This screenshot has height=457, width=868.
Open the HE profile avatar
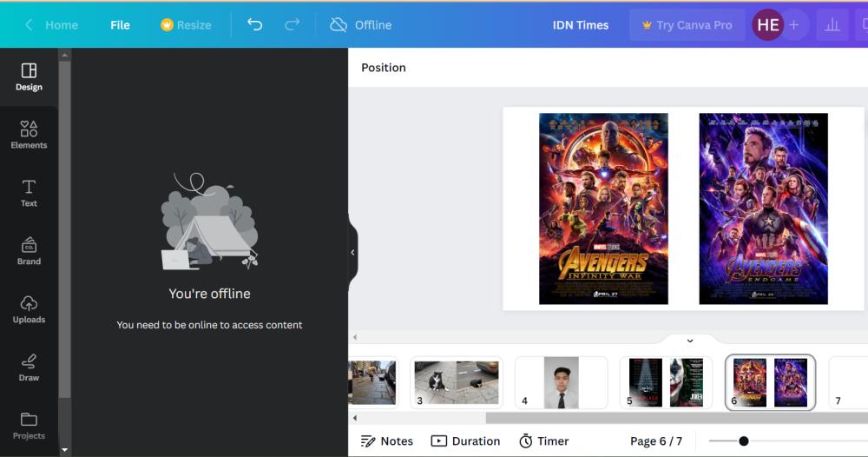768,25
